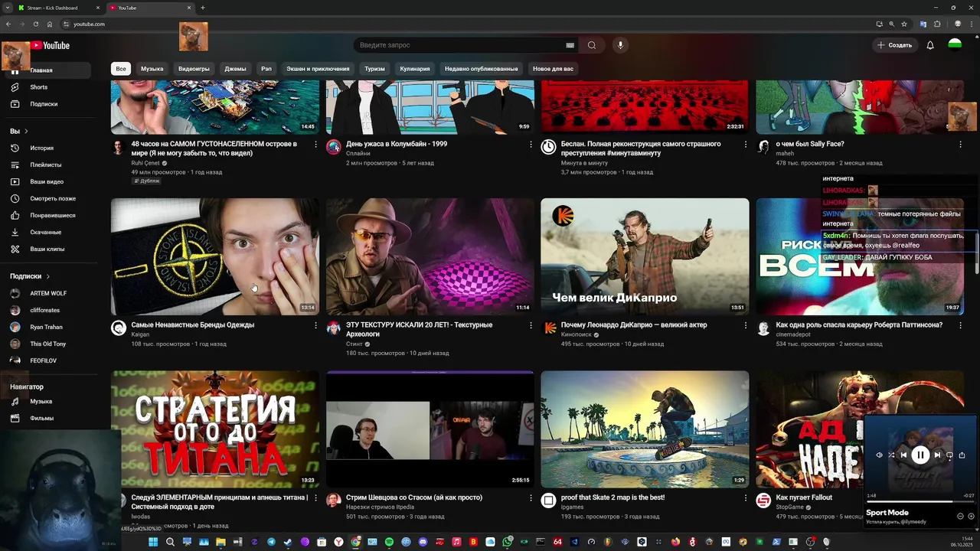The height and width of the screenshot is (551, 980).
Task: Select the Видеоигры filter chip
Action: coord(194,69)
